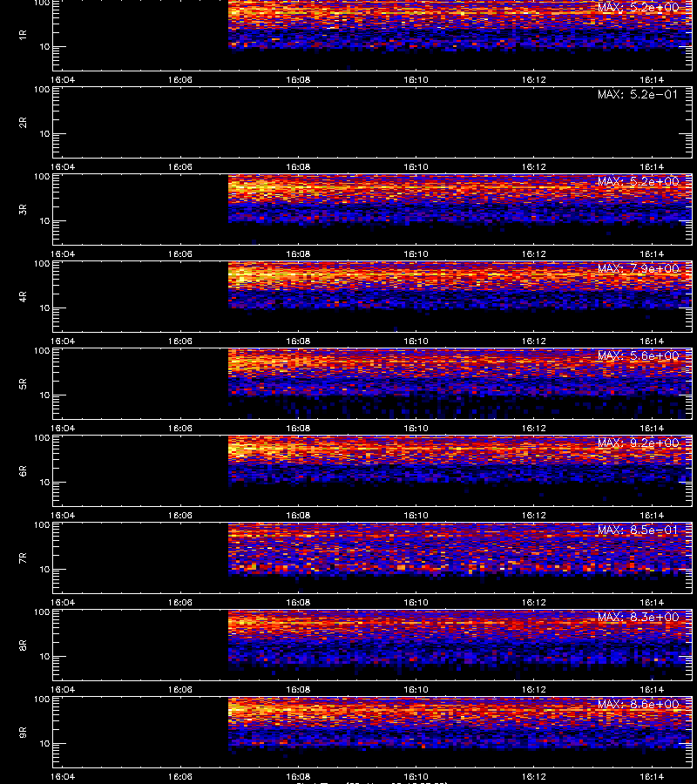Click the 7R spectrogram data area

[x=460, y=550]
